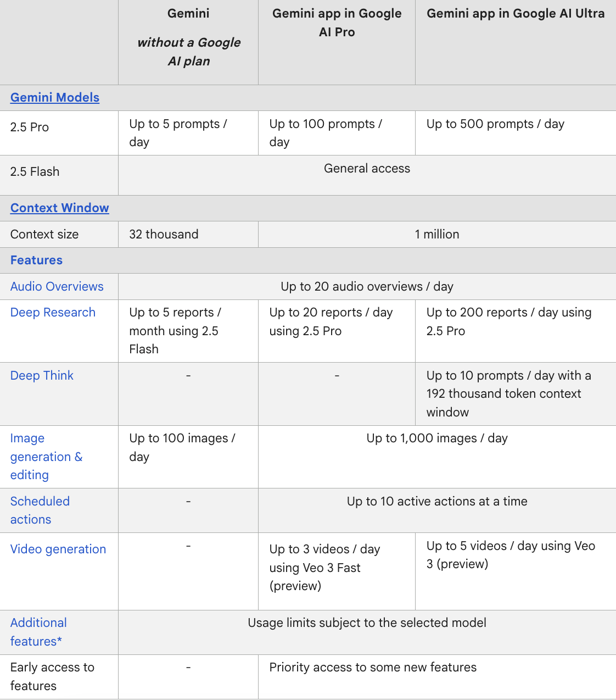
Task: Click the 'Gemini app in Google AI Pro' header
Action: coord(337,23)
